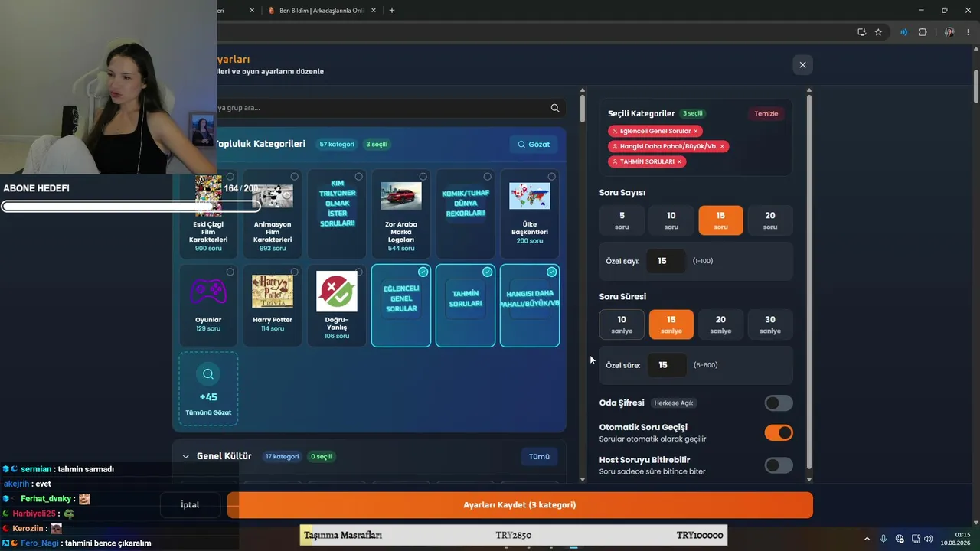Open the browser three-dot menu
The image size is (980, 551).
click(x=969, y=32)
